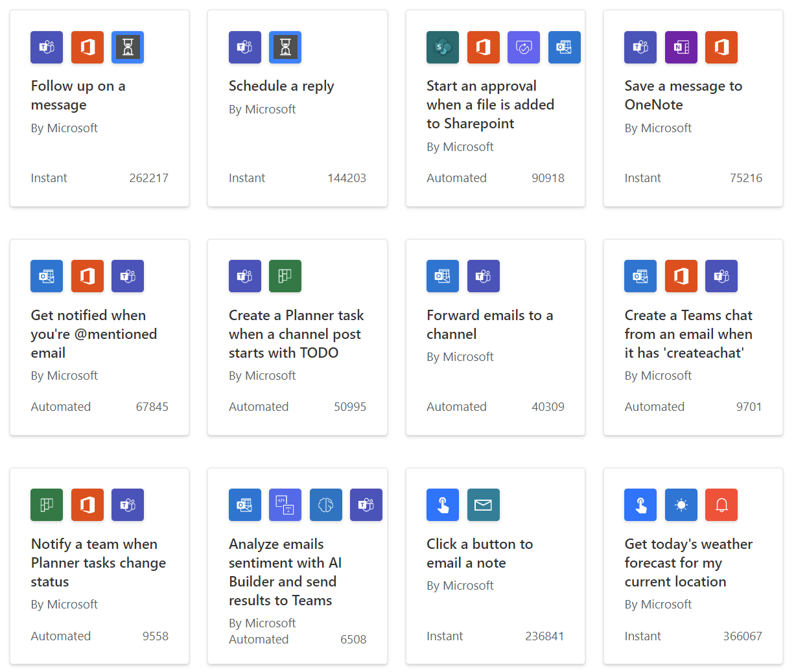
Task: Click Planner icon in 'Notify a team' card
Action: point(47,505)
